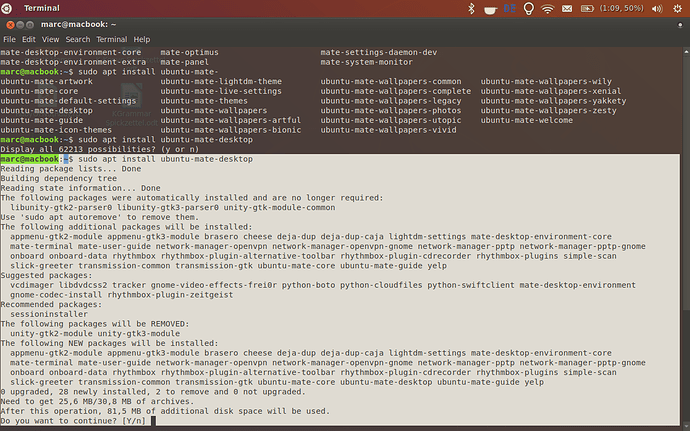Click 'Reading package lists... Done' line
The width and height of the screenshot is (690, 431).
pos(71,169)
